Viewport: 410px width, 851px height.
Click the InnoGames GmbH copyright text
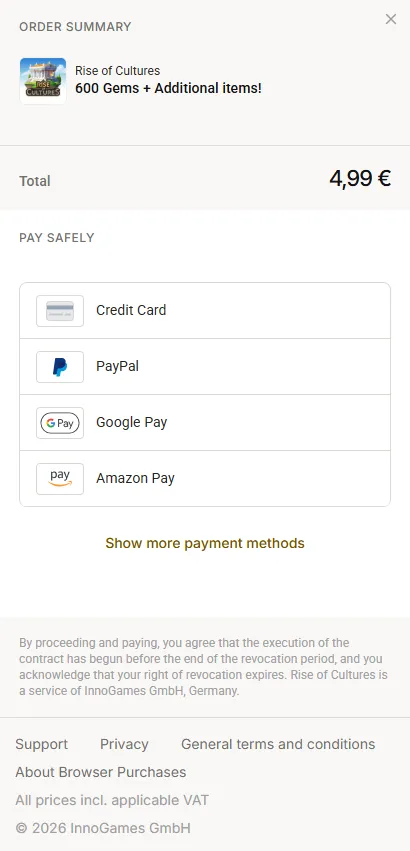103,829
